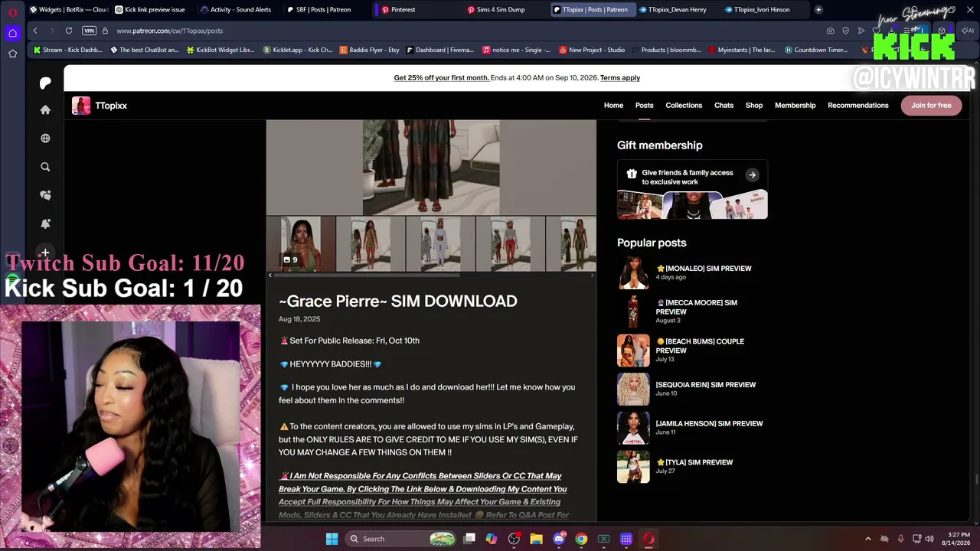Open the Shop nav item
This screenshot has width=980, height=551.
754,106
